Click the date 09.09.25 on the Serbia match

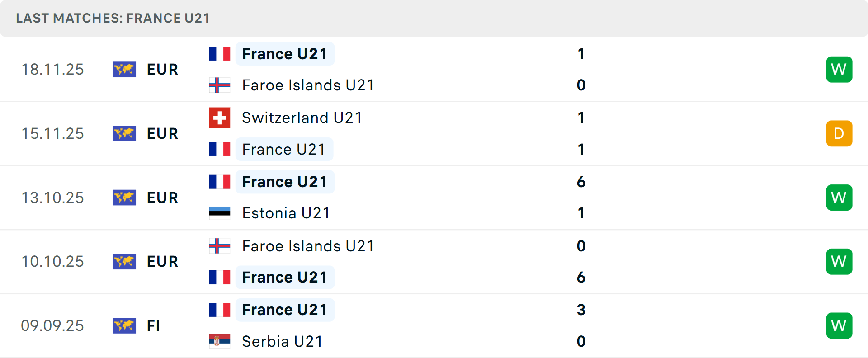(x=53, y=325)
